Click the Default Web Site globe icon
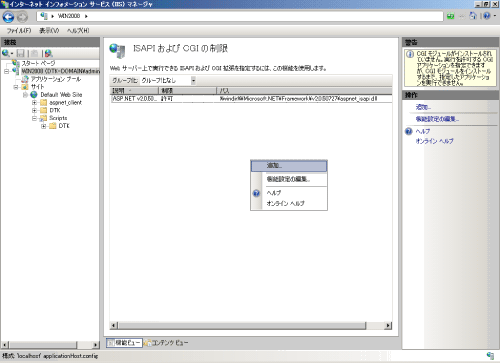The width and height of the screenshot is (500, 363). tap(34, 95)
